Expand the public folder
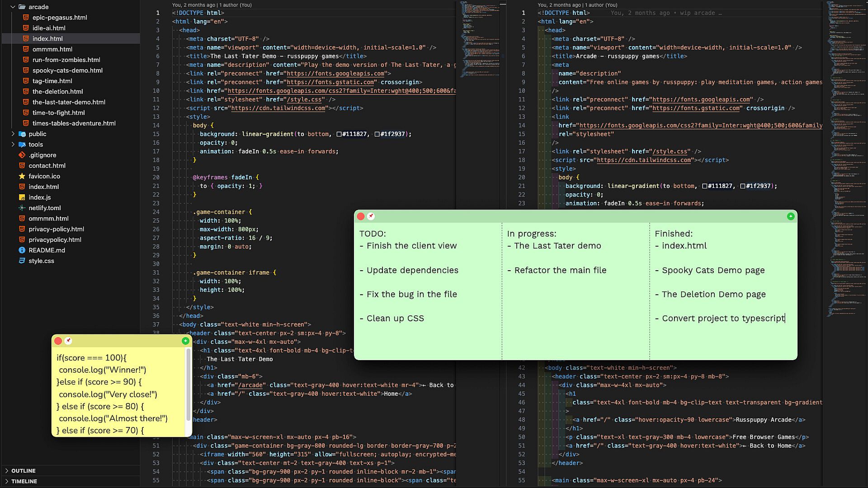The width and height of the screenshot is (868, 488). click(x=13, y=134)
